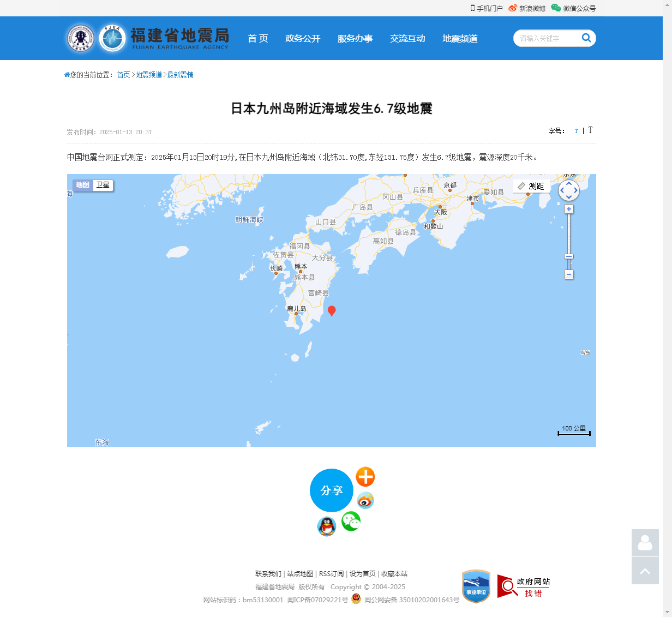This screenshot has height=617, width=672.
Task: Open more share options with the plus icon
Action: 365,477
